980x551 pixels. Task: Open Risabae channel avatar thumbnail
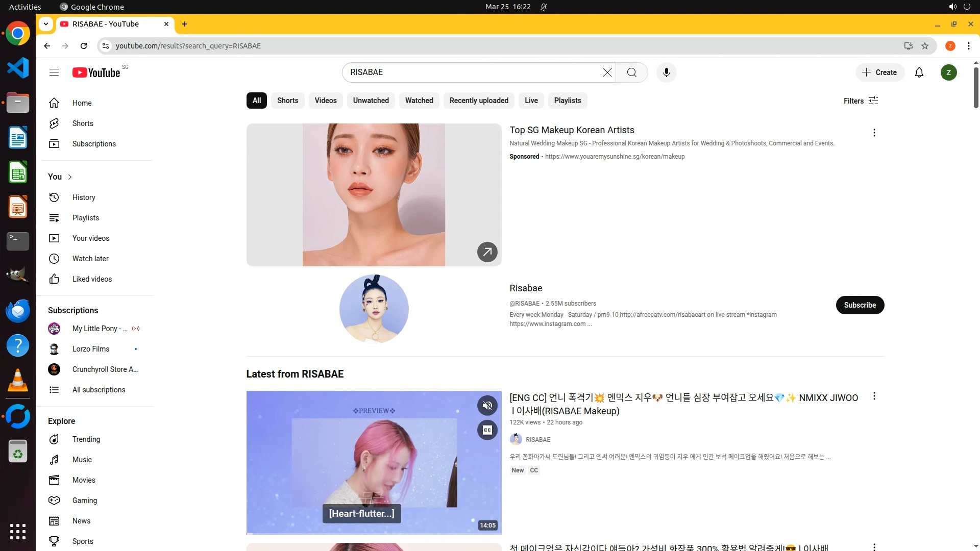374,309
